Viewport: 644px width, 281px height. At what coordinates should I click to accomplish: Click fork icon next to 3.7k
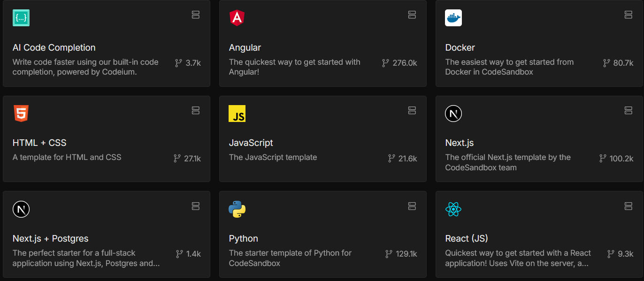tap(178, 63)
